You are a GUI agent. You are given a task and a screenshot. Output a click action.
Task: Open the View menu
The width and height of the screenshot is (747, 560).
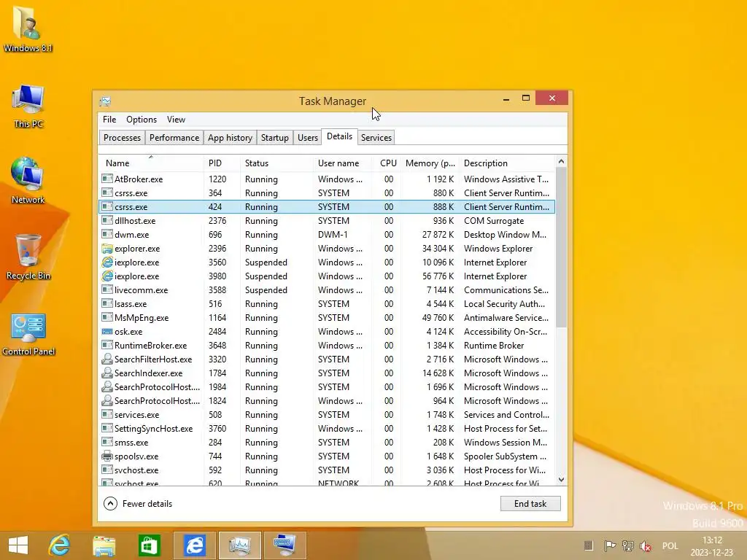point(176,120)
